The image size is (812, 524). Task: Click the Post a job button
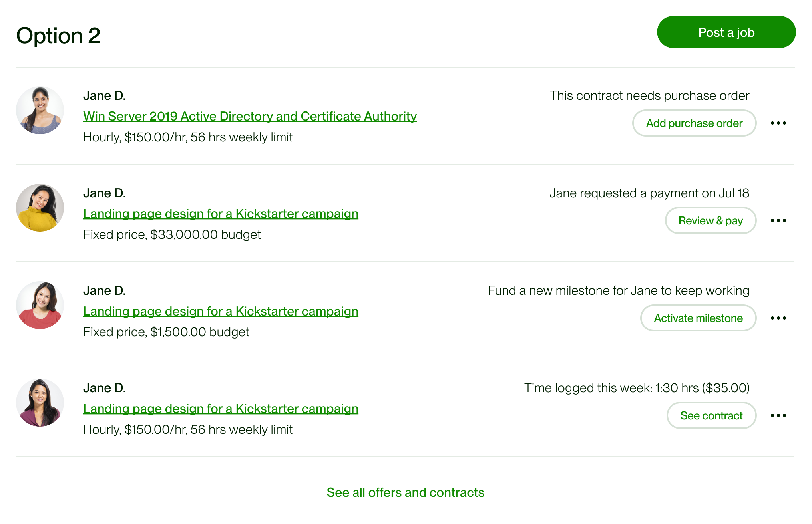tap(726, 32)
